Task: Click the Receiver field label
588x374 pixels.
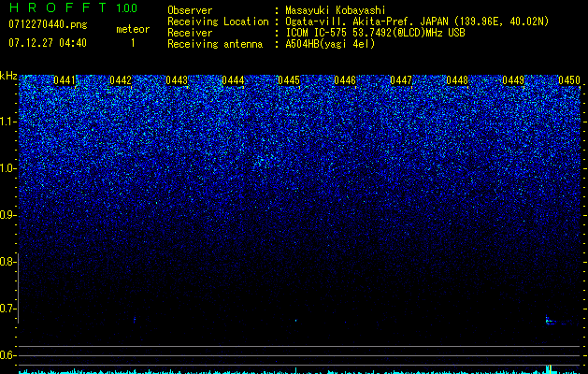Action: point(190,33)
